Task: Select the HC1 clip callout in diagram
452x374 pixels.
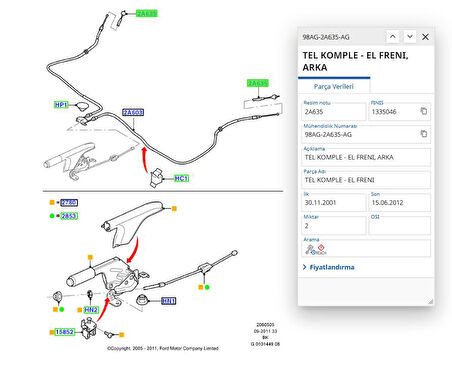Action: 181,178
